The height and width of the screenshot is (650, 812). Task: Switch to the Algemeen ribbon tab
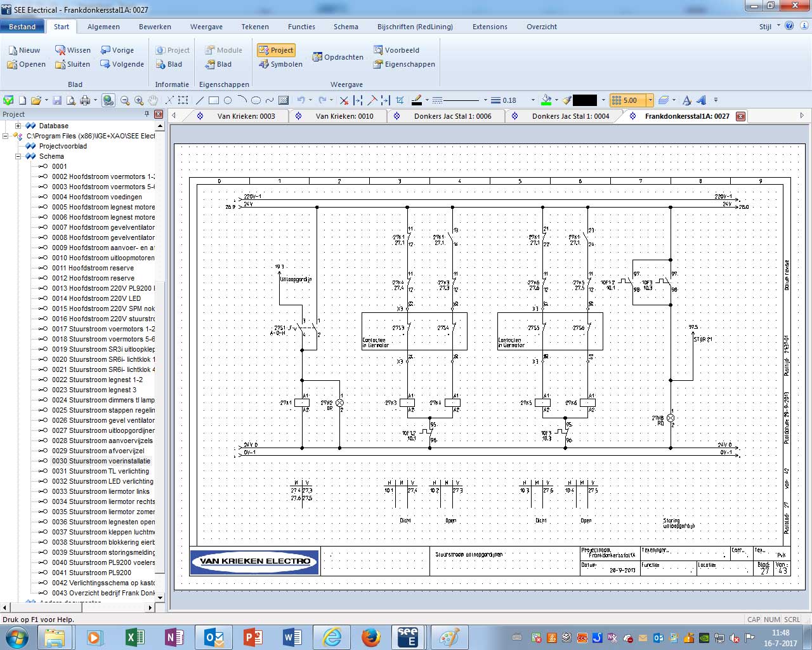[x=103, y=27]
